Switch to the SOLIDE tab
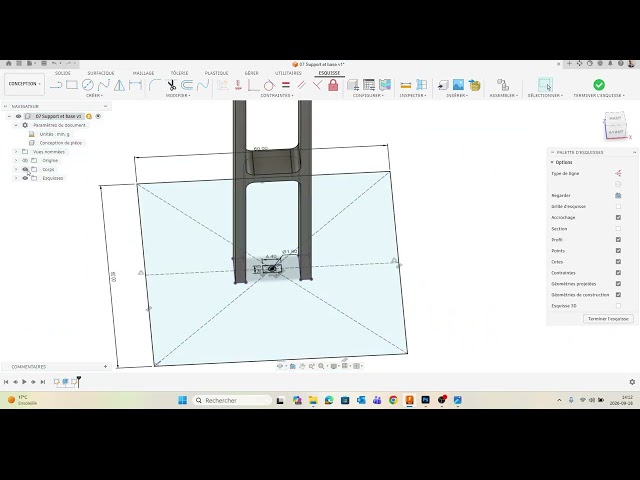This screenshot has height=480, width=640. click(63, 73)
